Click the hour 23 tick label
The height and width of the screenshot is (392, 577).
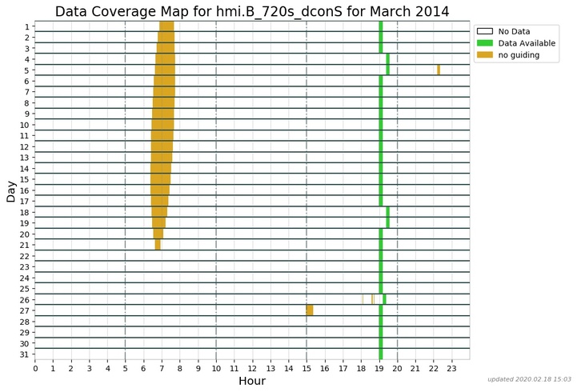point(451,368)
